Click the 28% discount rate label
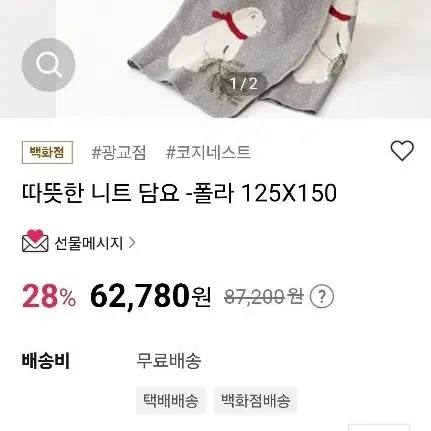Screen dimensions: 431x431 [49, 296]
